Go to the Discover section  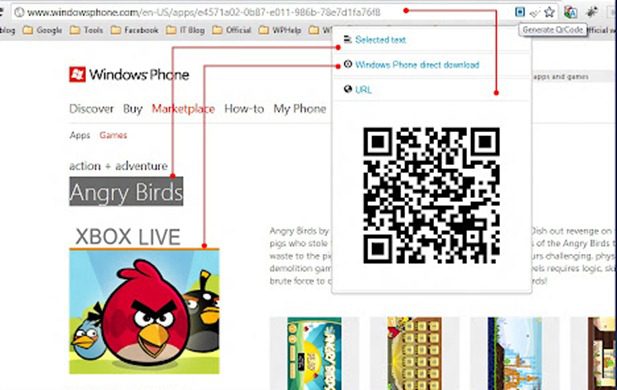tap(91, 109)
